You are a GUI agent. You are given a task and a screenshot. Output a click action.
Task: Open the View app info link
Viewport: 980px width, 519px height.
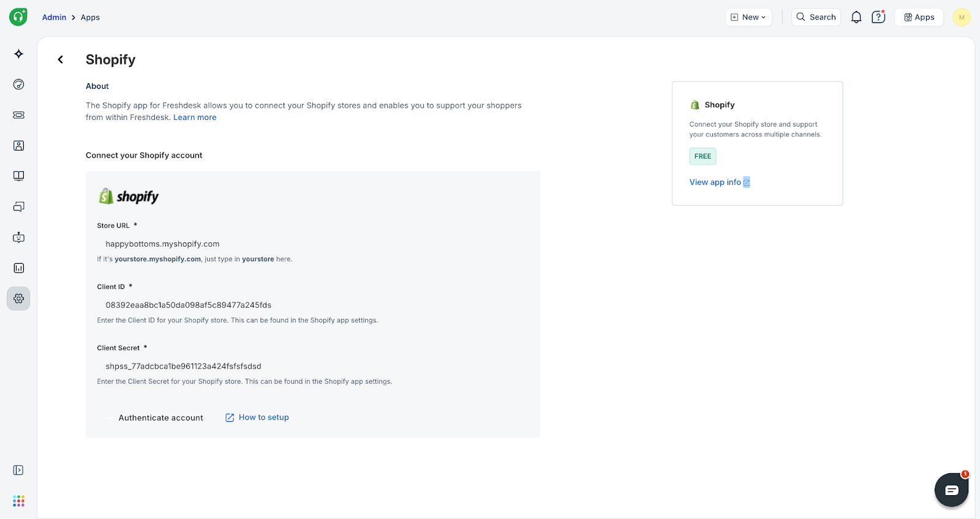click(715, 182)
